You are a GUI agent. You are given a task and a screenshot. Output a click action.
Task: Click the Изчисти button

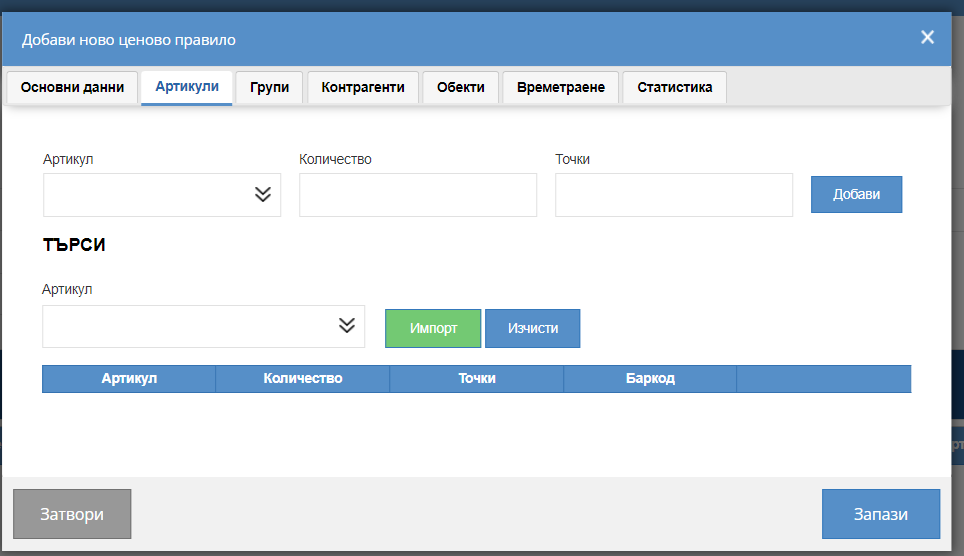(x=532, y=328)
